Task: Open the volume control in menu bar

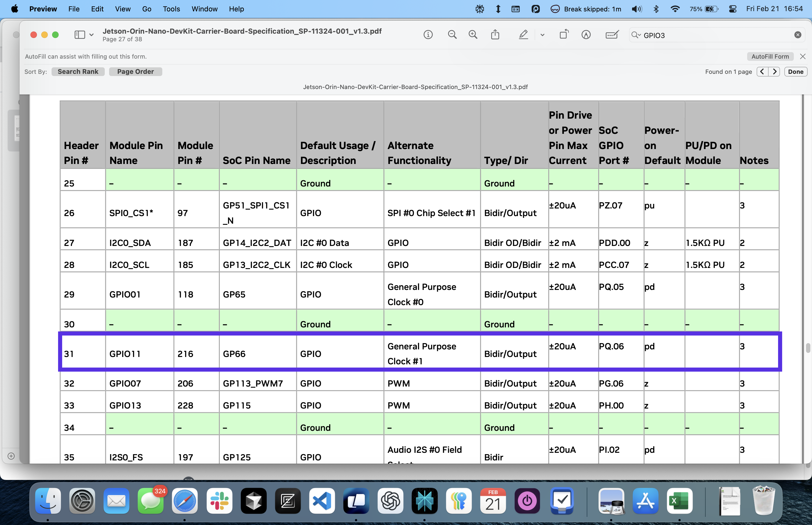Action: click(x=636, y=9)
